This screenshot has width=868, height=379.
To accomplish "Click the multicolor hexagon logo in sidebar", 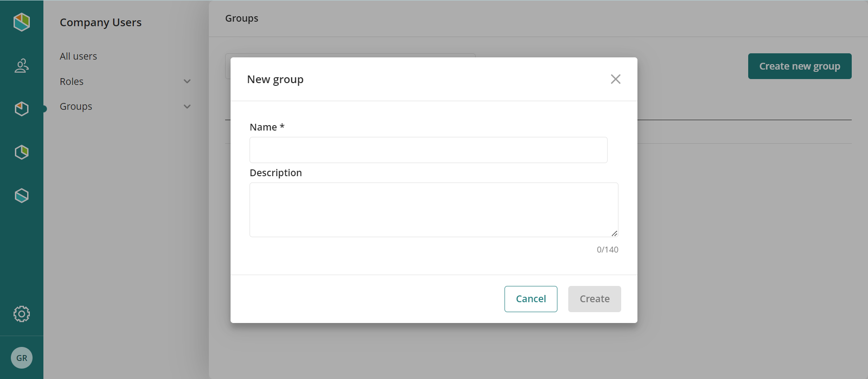I will [x=21, y=22].
